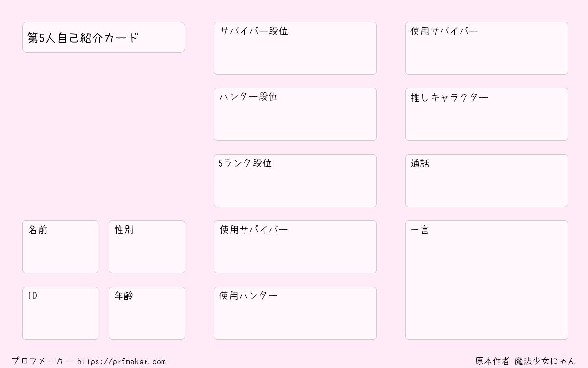Open the https://prfmaker.com link
Viewport: 588px width, 368px height.
tap(122, 361)
